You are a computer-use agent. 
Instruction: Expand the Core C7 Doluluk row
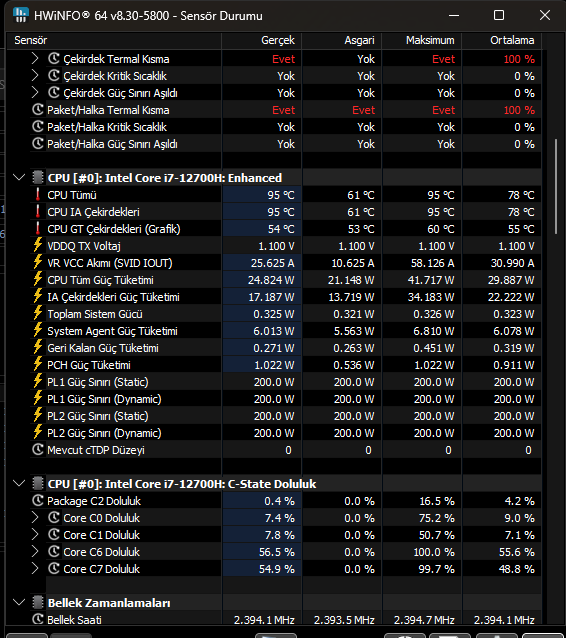(35, 568)
